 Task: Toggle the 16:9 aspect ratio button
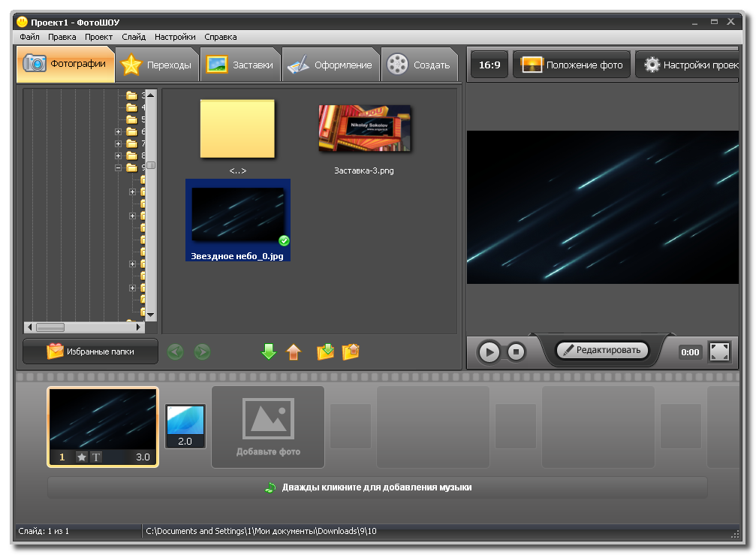point(489,65)
